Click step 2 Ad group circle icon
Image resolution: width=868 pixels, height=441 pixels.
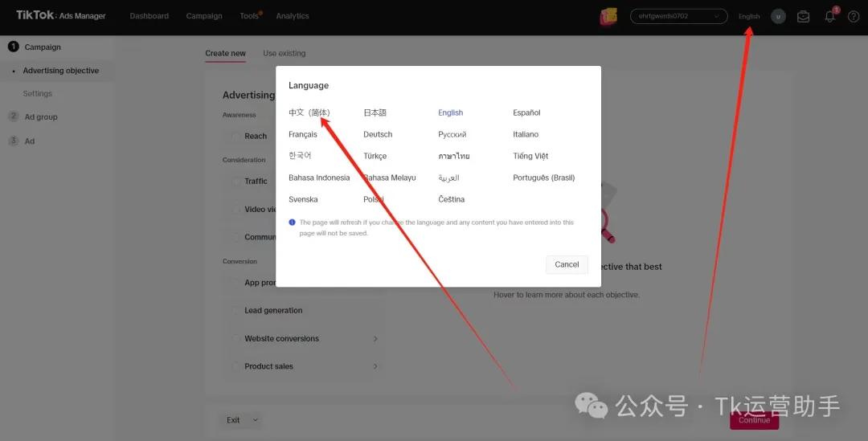point(13,116)
